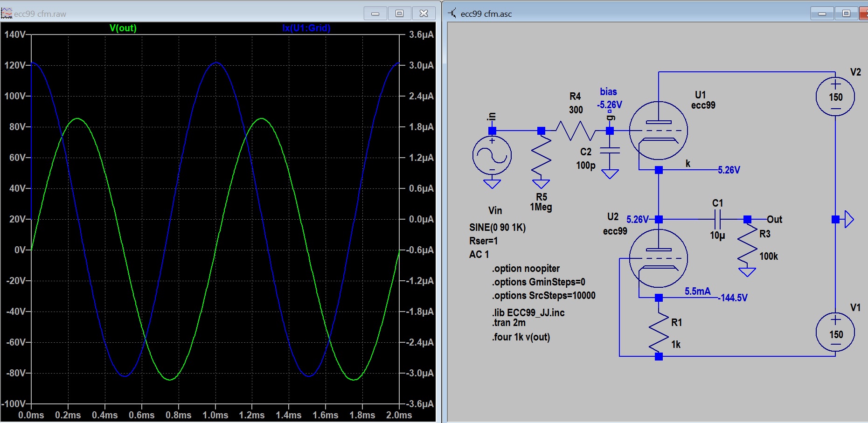Click the ground symbol below capacitor C2

click(610, 174)
